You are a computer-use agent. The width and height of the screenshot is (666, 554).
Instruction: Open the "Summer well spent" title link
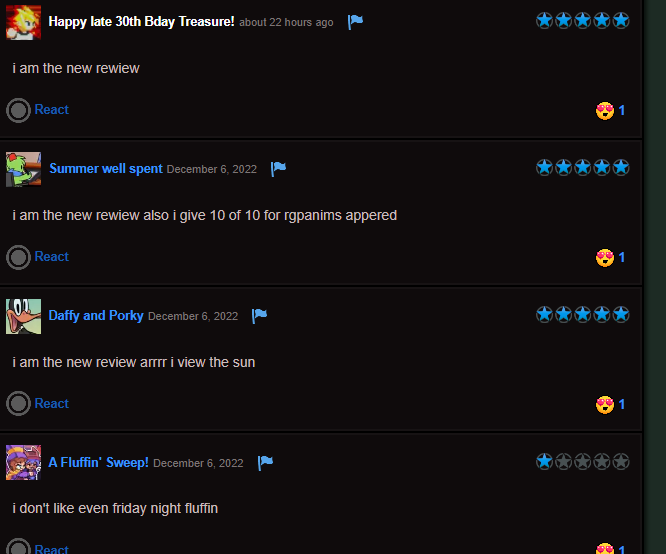[x=106, y=169]
